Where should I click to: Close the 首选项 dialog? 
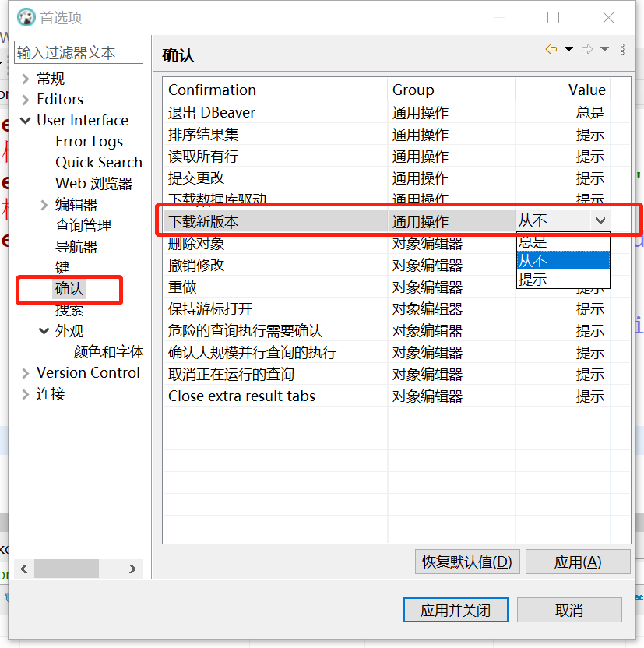click(608, 17)
